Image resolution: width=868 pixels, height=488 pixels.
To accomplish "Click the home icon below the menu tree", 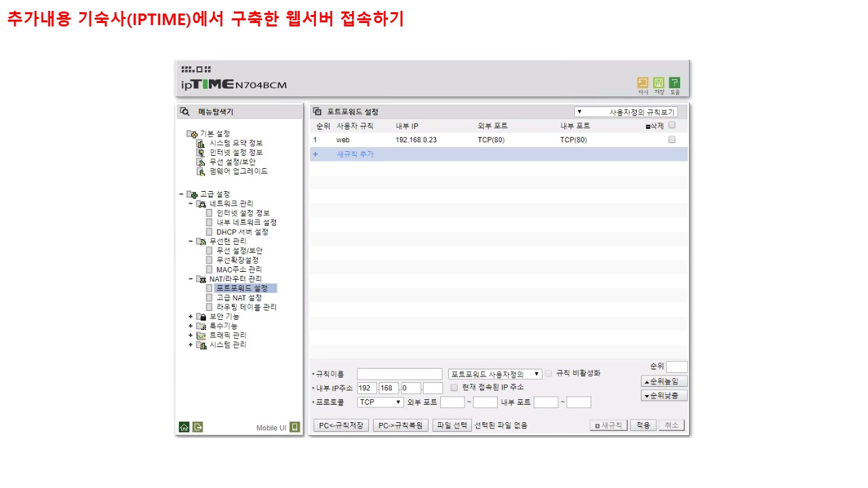I will 184,427.
